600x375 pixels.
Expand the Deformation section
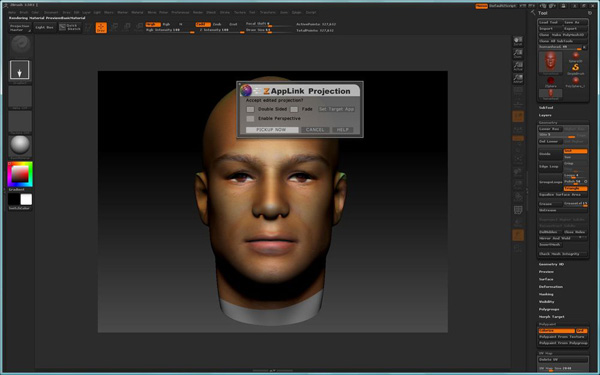click(551, 287)
